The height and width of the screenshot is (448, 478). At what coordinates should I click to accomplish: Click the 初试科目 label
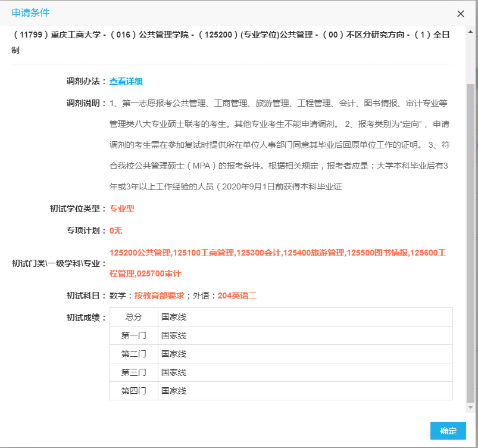point(86,295)
